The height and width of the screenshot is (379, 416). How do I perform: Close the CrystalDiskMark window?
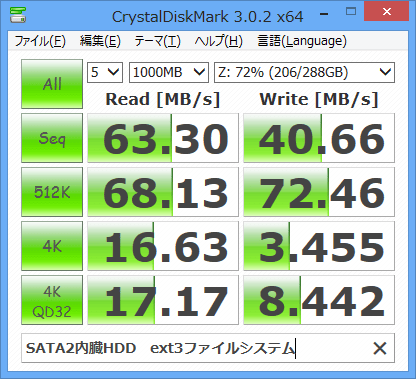(x=387, y=11)
